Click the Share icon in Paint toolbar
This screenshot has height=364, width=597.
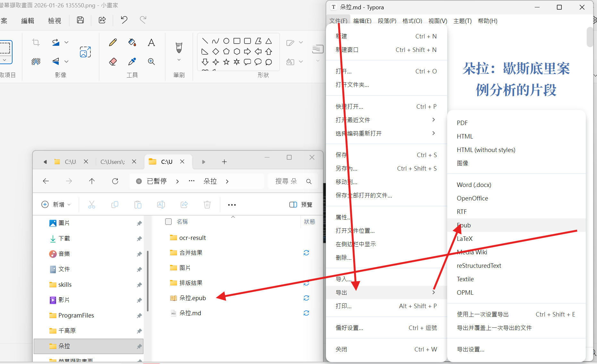coord(102,20)
